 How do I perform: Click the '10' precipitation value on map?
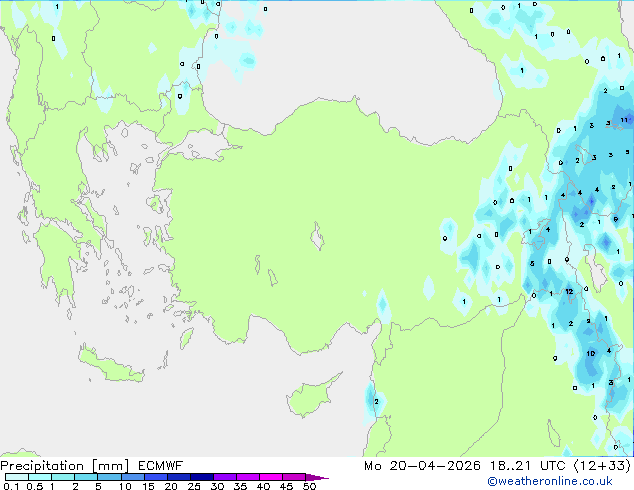pyautogui.click(x=591, y=353)
